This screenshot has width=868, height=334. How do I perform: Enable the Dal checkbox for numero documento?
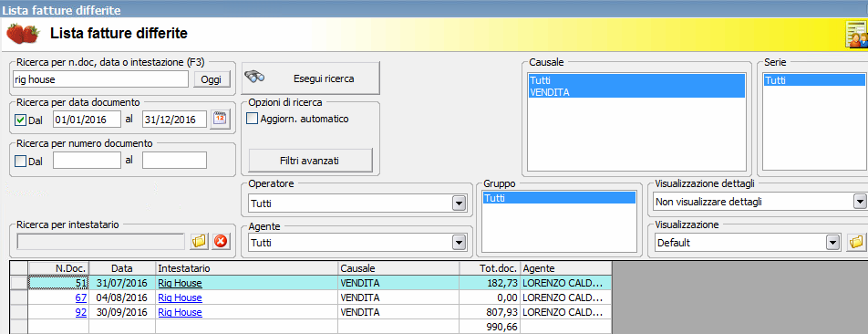(x=20, y=162)
